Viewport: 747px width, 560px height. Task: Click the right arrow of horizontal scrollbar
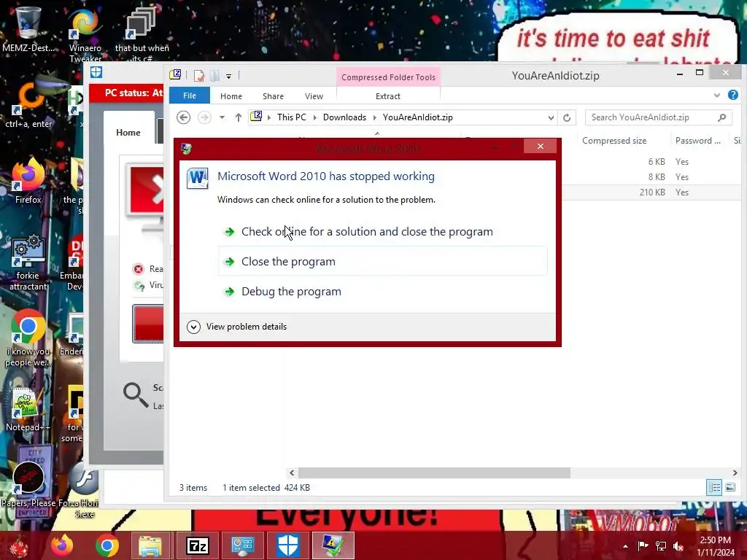pos(735,472)
